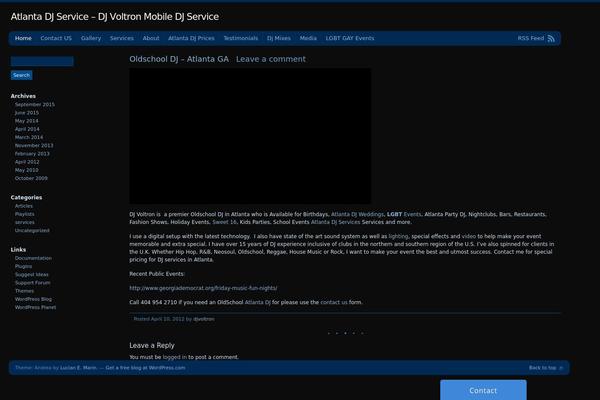Viewport: 600px width, 400px height.
Task: Open April 2014 archive
Action: pos(27,129)
